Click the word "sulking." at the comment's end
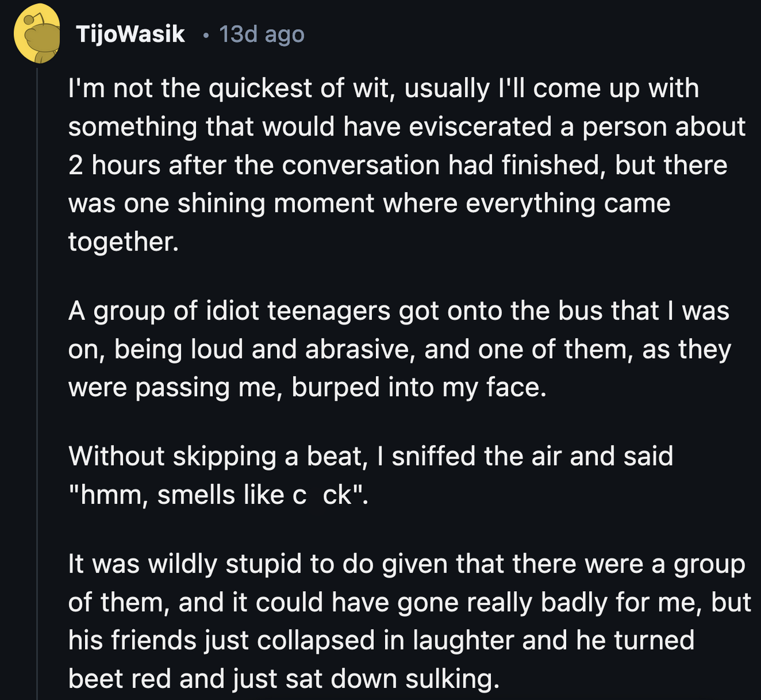This screenshot has width=761, height=700. 452,679
